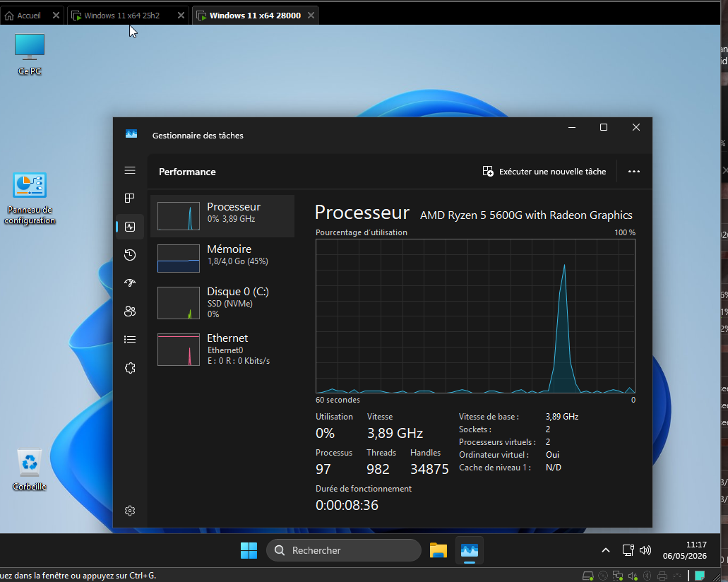Switch to Windows 11 x64 25h2 tab
This screenshot has height=582, width=728.
click(x=121, y=16)
